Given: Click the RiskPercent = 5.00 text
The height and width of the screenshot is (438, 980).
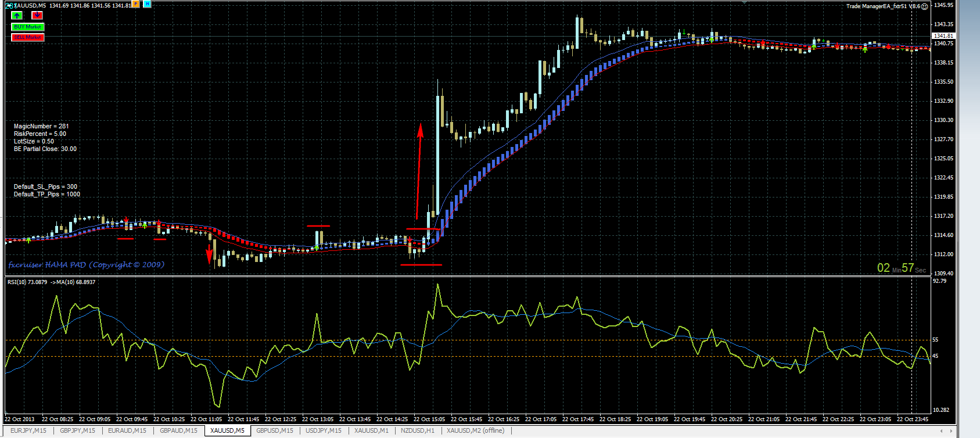Looking at the screenshot, I should (x=40, y=134).
